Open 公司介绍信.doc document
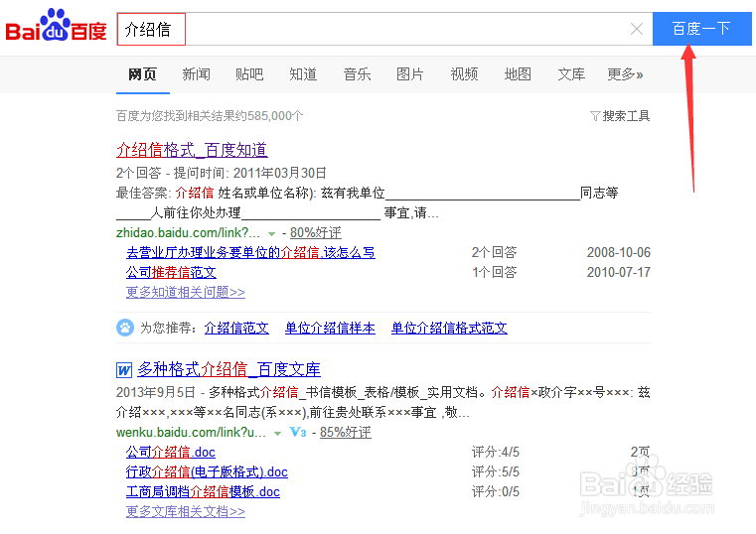 click(171, 452)
